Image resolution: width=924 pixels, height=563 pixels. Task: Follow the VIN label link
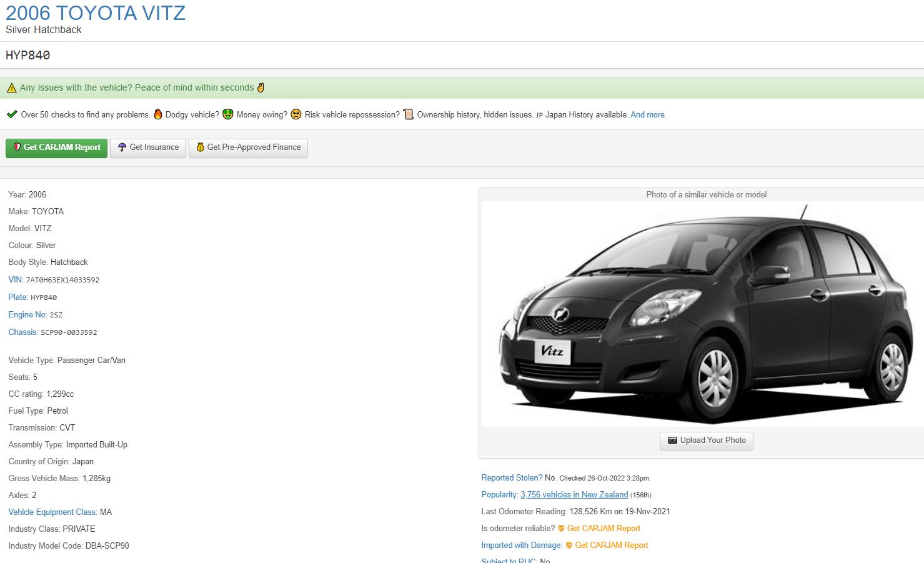(x=16, y=279)
